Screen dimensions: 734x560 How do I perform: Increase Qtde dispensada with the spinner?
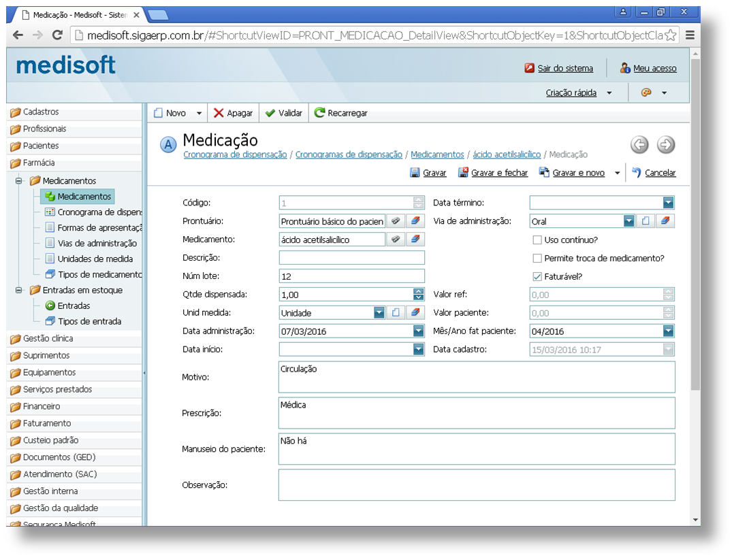click(x=419, y=291)
